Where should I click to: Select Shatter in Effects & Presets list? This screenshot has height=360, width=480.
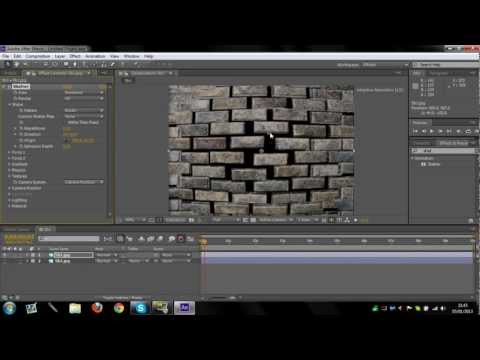(434, 164)
